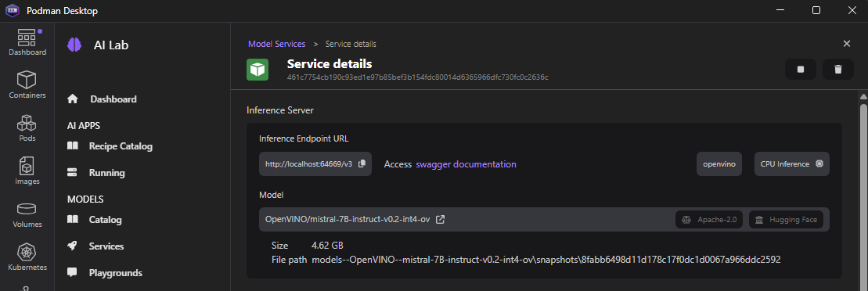868x291 pixels.
Task: Close the Service details page
Action: coord(846,44)
